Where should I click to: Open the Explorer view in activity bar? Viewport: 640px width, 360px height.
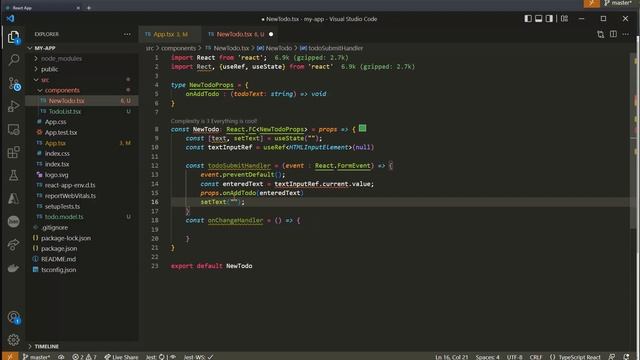pyautogui.click(x=13, y=37)
